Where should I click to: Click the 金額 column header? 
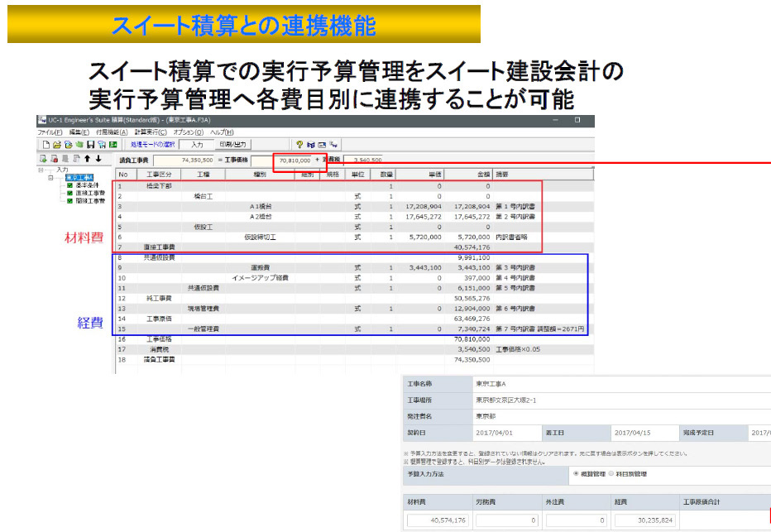[x=468, y=175]
